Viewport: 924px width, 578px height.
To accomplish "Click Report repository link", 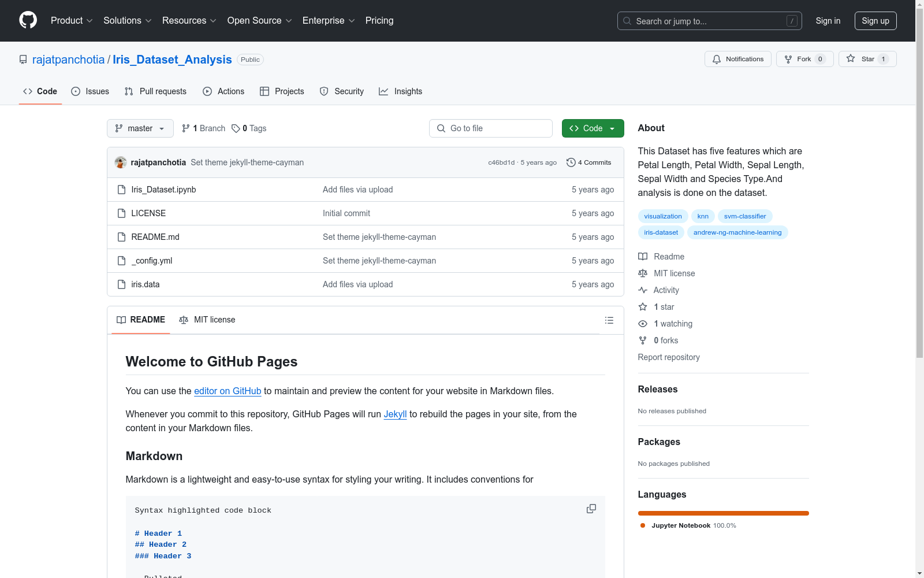I will point(669,357).
